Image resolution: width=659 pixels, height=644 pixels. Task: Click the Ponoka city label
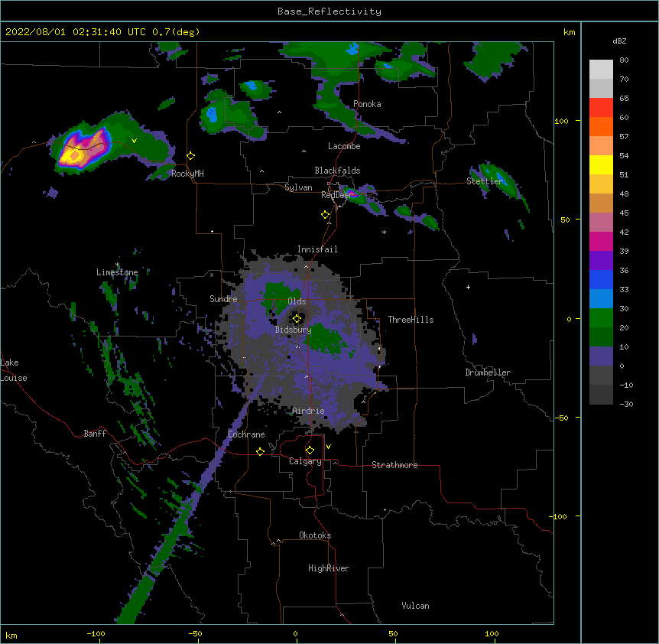367,104
